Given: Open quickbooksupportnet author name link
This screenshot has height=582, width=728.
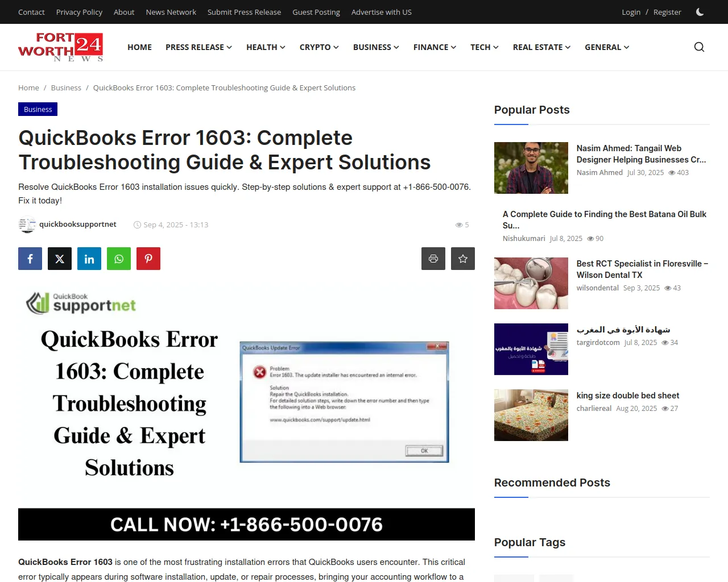Looking at the screenshot, I should point(77,225).
